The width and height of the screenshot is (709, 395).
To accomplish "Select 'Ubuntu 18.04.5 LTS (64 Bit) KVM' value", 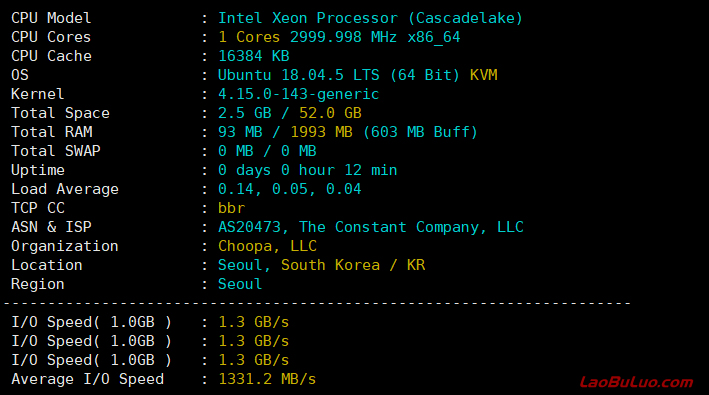I will click(x=358, y=75).
